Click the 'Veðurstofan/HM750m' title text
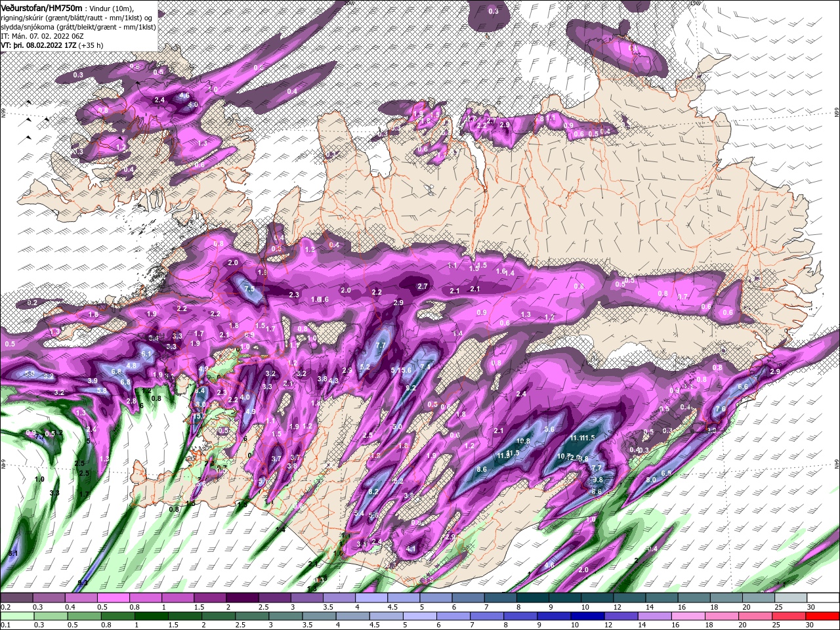 (41, 7)
